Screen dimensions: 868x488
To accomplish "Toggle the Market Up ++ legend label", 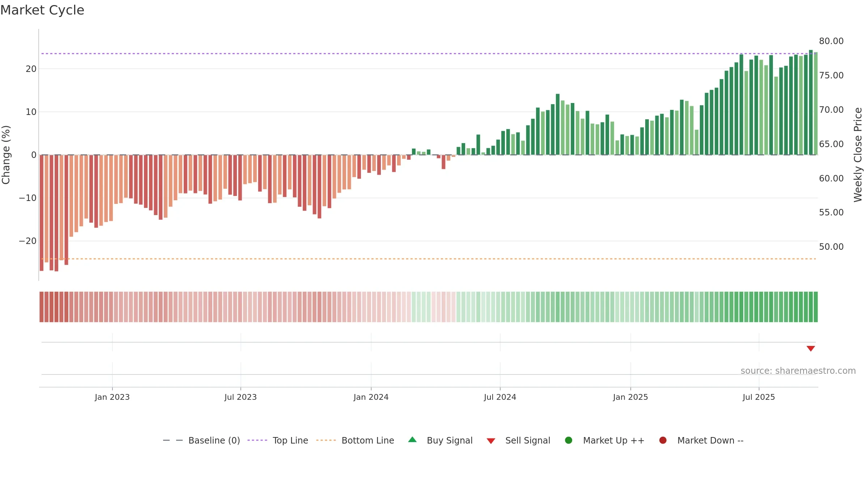I will coord(614,440).
